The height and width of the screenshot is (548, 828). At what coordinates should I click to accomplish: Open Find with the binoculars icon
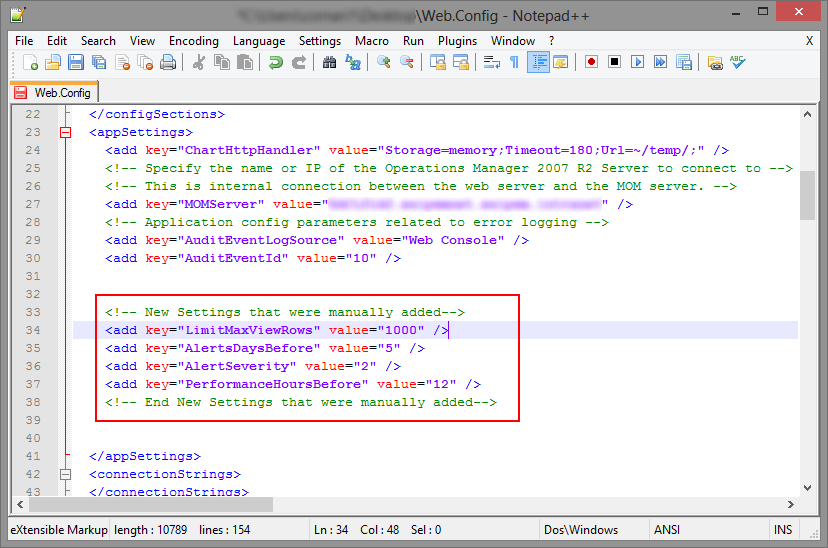coord(330,62)
